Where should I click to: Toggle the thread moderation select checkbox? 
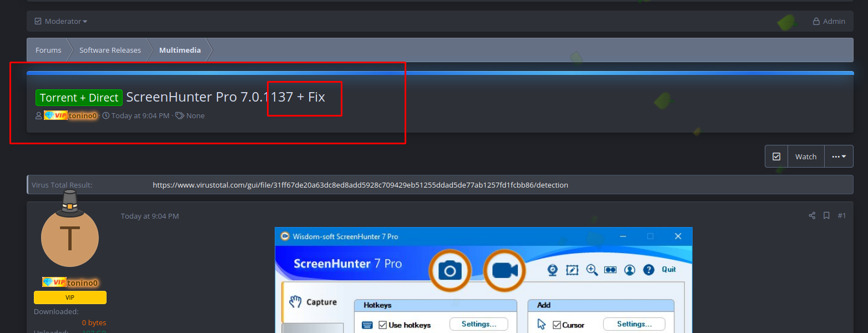pyautogui.click(x=776, y=157)
